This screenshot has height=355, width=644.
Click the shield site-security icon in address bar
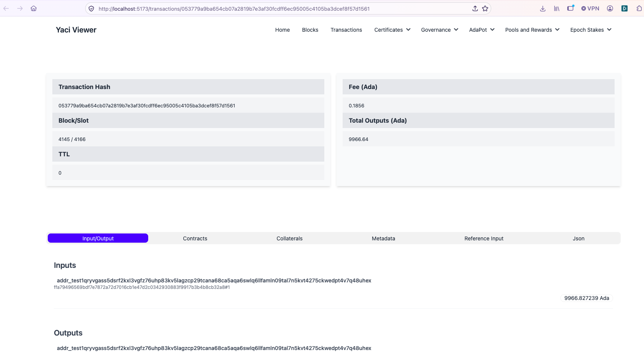(x=91, y=8)
